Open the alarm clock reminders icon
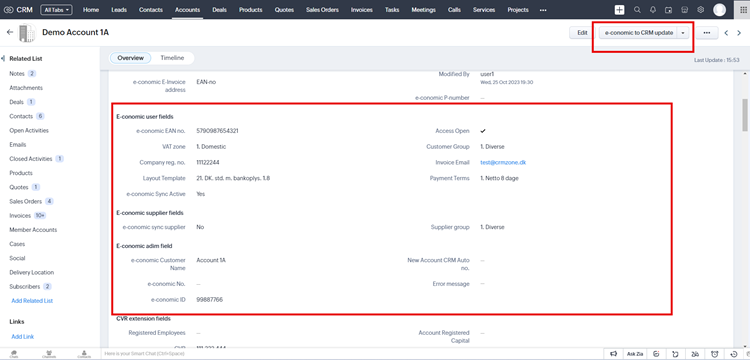The width and height of the screenshot is (750, 360). click(x=715, y=354)
